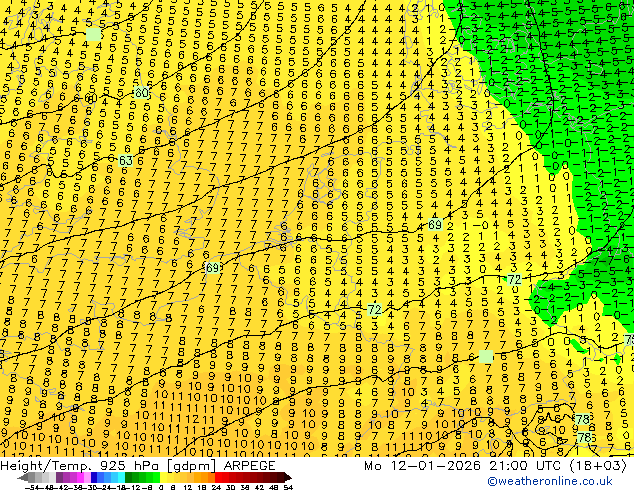Pick the bright red legend swatch
Viewport: 634px width, 490px height.
point(218,477)
